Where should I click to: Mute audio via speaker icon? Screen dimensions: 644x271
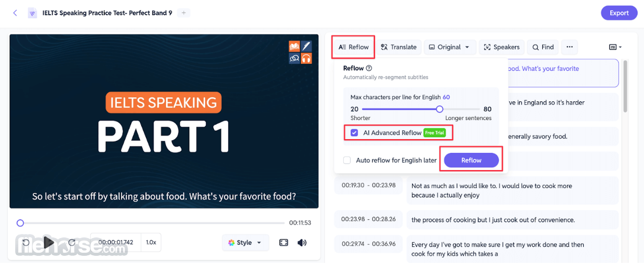302,243
